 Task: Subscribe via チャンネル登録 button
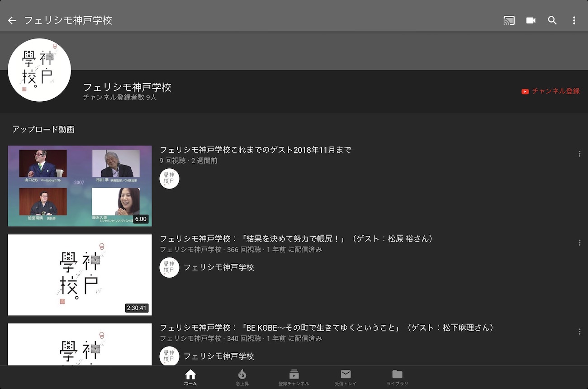(x=550, y=91)
